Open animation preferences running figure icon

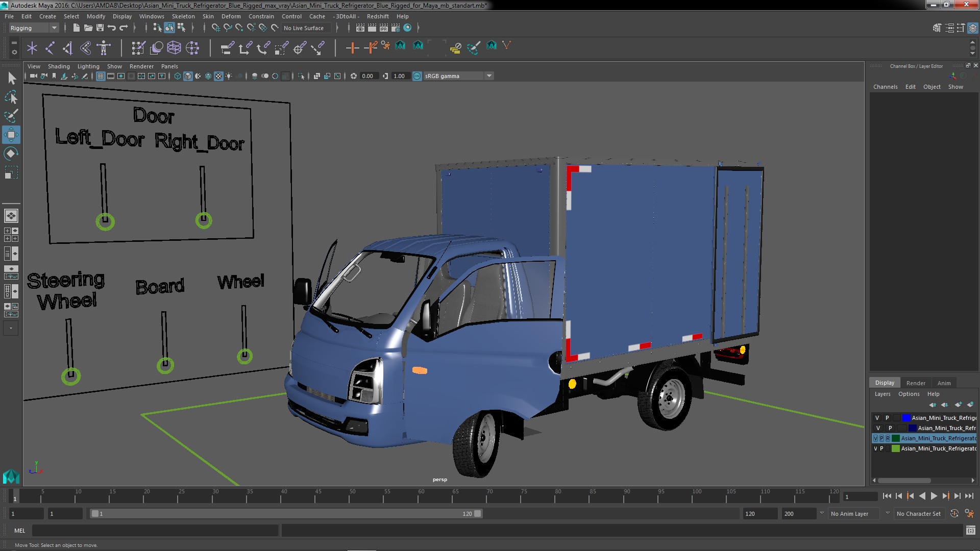969,514
